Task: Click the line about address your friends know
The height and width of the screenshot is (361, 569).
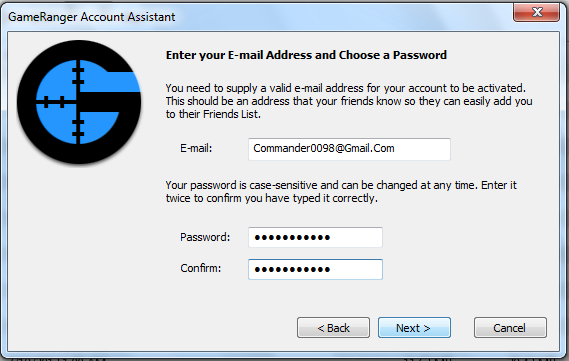Action: pyautogui.click(x=349, y=101)
